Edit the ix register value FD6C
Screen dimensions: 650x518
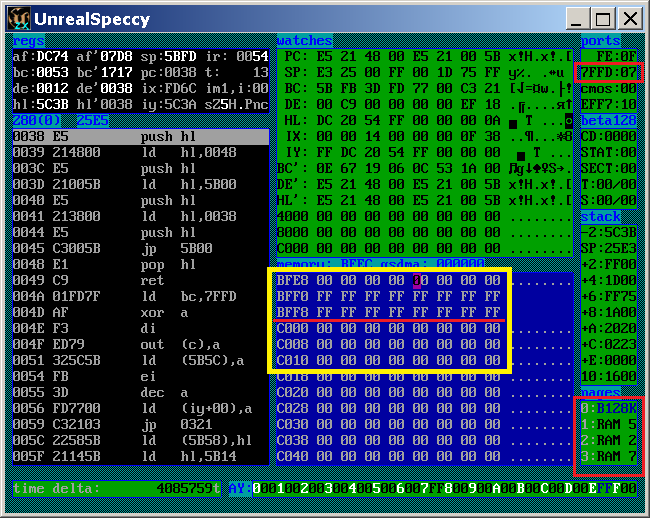180,89
